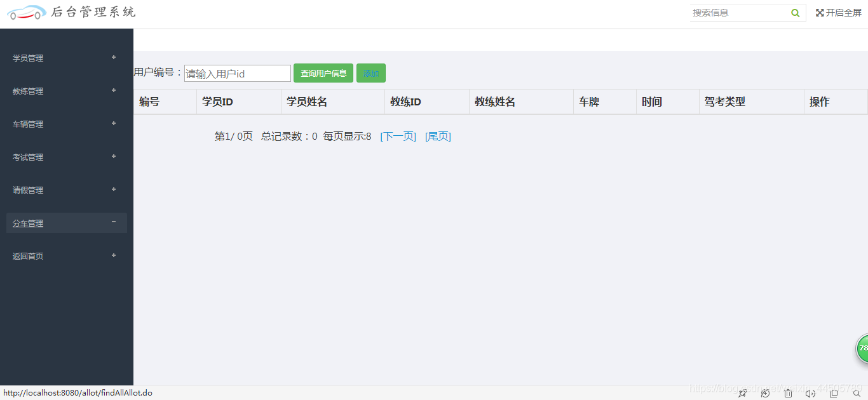Expand 学员管理 with its plus sign
This screenshot has width=868, height=400.
click(x=114, y=57)
